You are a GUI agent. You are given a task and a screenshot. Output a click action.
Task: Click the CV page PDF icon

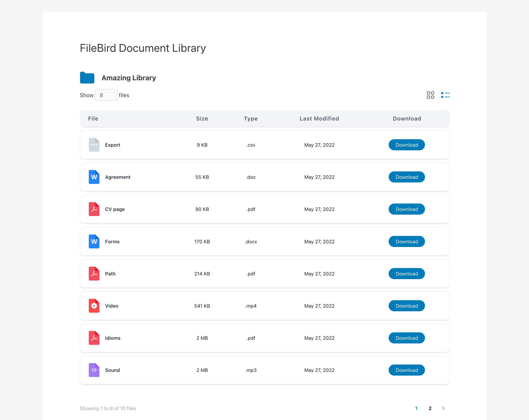click(x=94, y=209)
